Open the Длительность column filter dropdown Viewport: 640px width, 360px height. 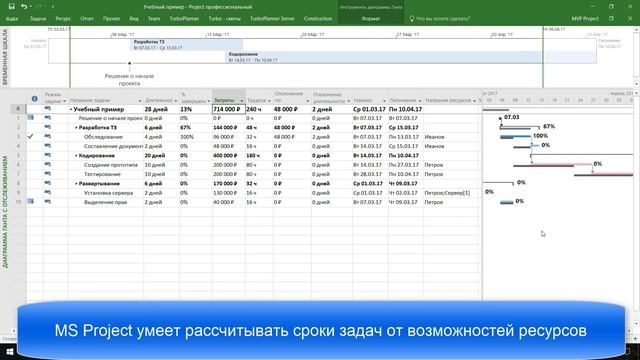pyautogui.click(x=176, y=101)
